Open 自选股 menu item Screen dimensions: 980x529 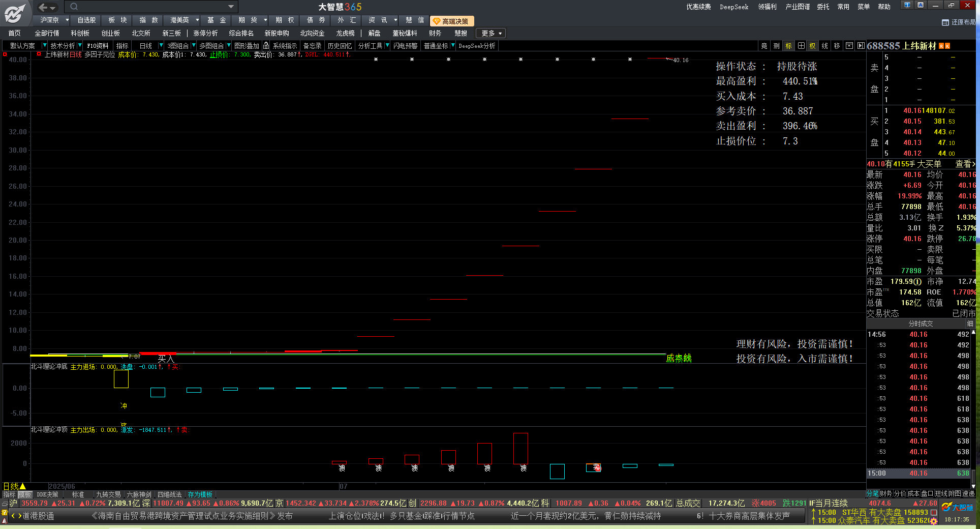[x=86, y=20]
